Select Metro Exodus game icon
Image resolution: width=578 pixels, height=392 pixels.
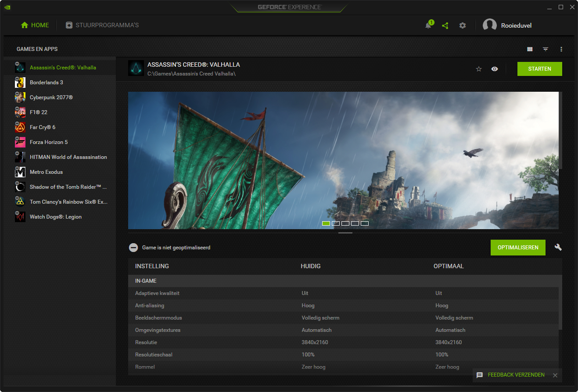pyautogui.click(x=20, y=172)
